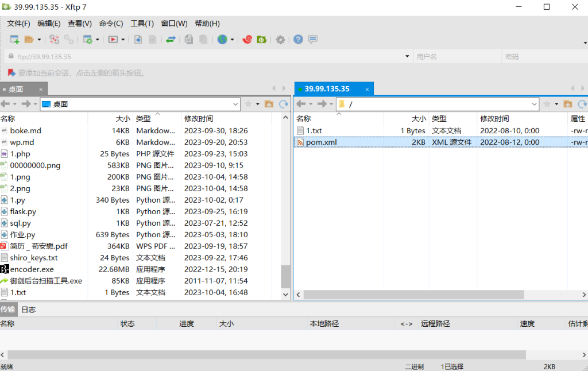
Task: Open the Xshell red swirl icon
Action: click(247, 40)
